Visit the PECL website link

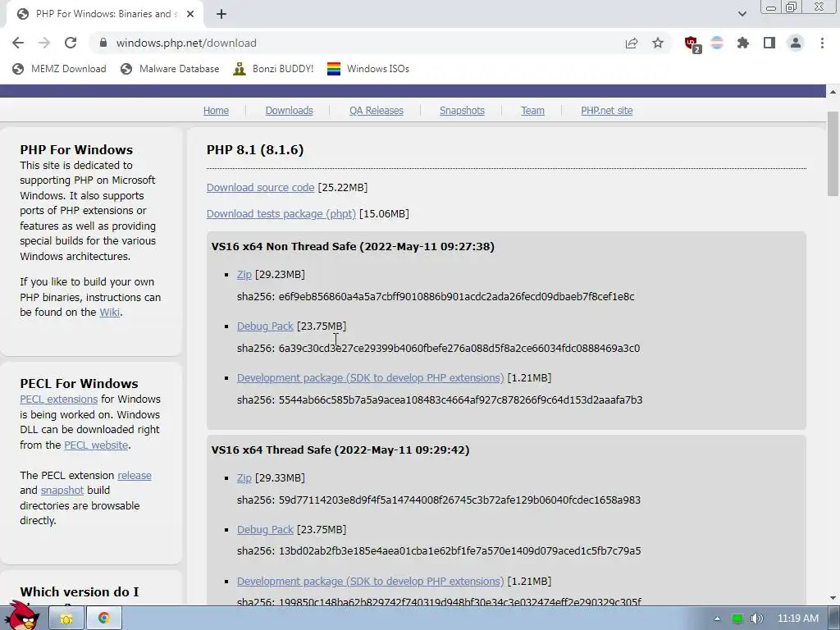96,445
